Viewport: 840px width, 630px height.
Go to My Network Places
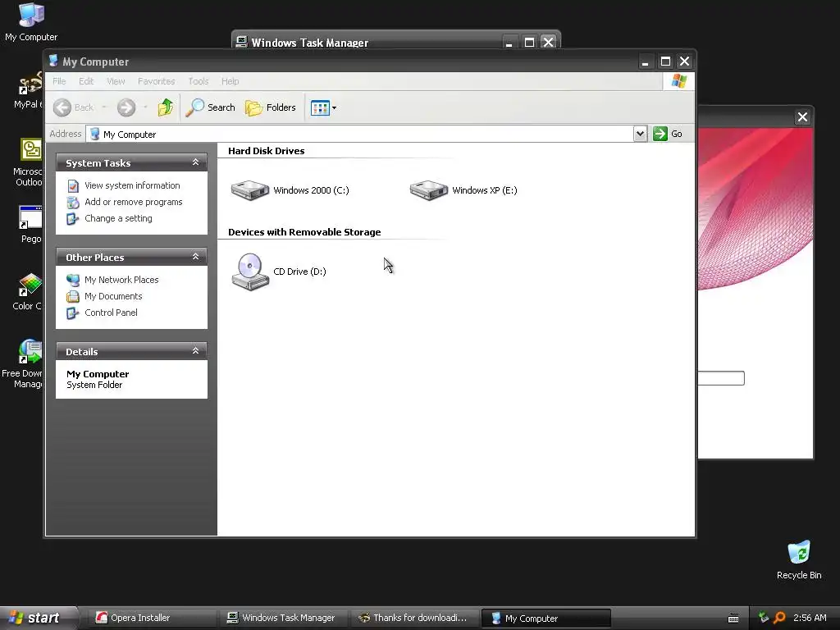click(121, 280)
